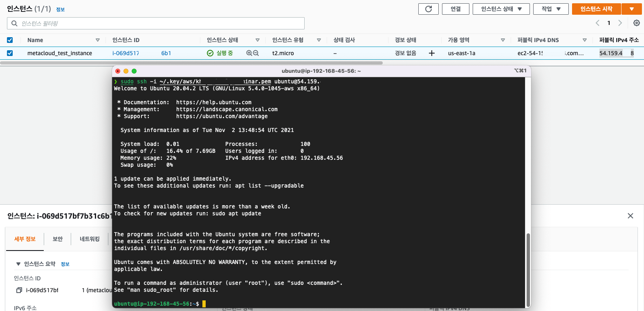Image resolution: width=644 pixels, height=311 pixels.
Task: Go to next page of instances
Action: pos(620,23)
